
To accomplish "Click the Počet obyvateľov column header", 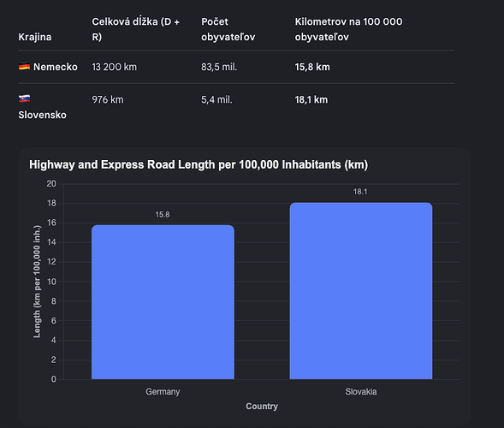I will (x=228, y=29).
